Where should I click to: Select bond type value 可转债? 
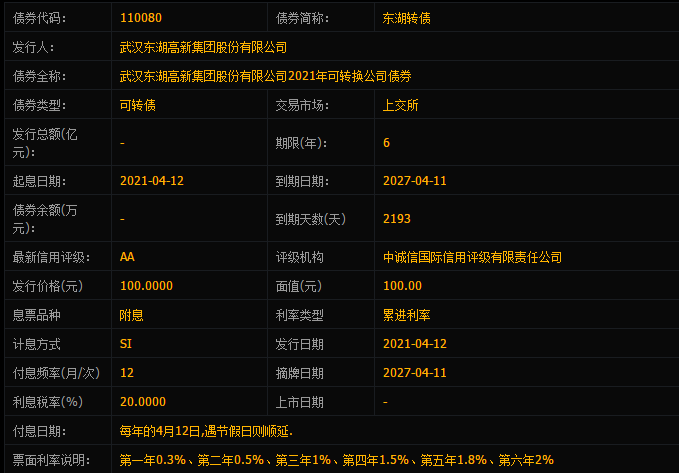pos(138,105)
